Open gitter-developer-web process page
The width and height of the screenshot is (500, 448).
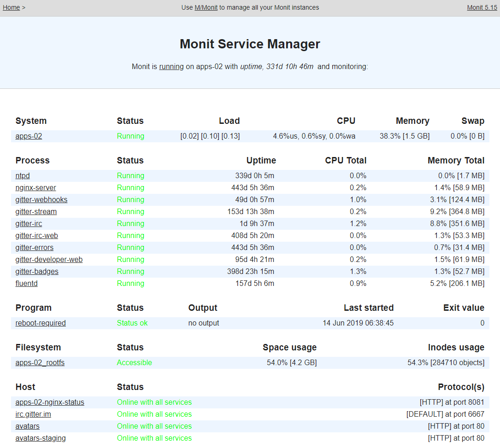(49, 259)
